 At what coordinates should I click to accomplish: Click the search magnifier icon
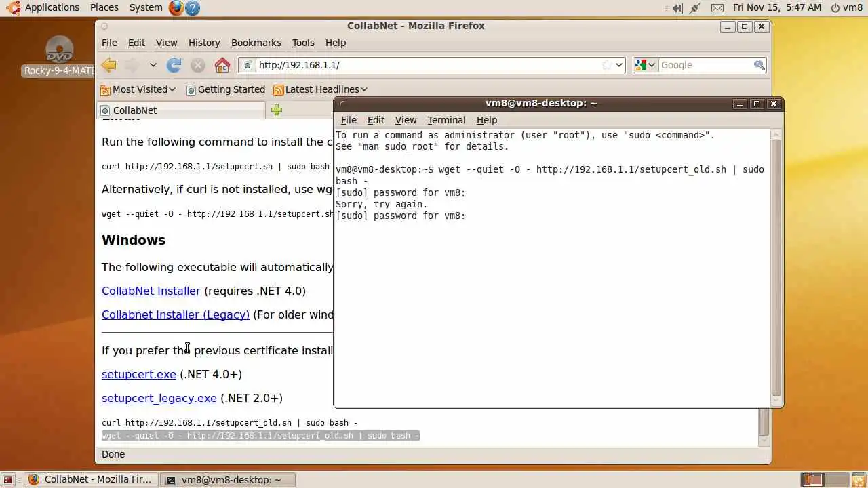tap(759, 65)
